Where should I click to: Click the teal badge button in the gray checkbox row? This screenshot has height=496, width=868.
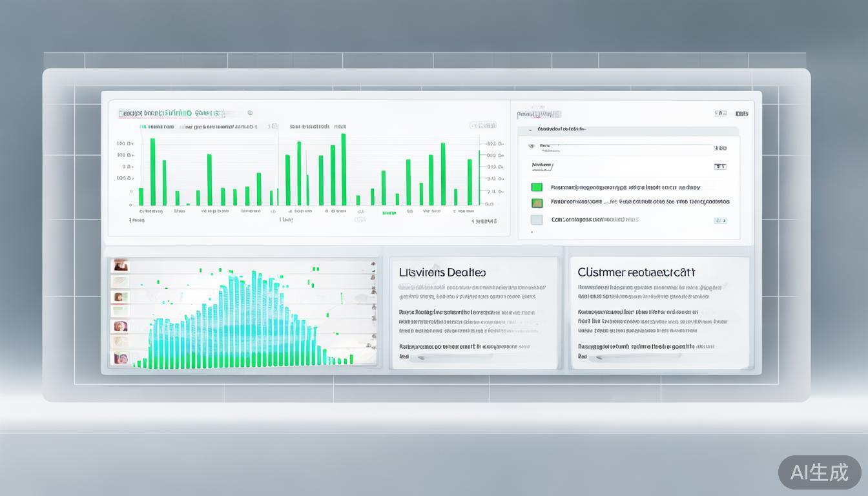pos(719,220)
